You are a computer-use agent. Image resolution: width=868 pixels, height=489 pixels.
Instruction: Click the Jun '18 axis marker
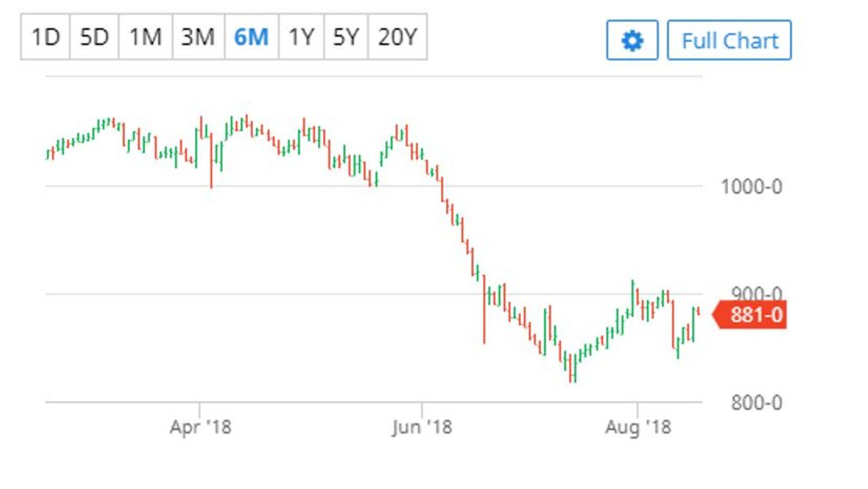(422, 427)
